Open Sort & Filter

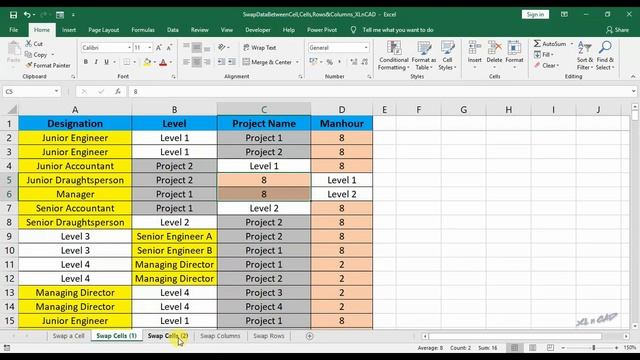[585, 56]
